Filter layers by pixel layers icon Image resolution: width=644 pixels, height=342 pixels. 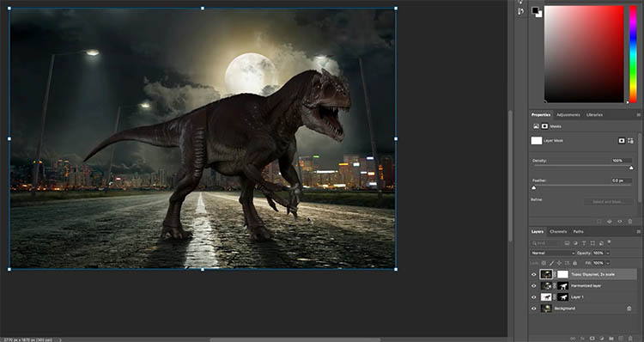click(x=568, y=243)
